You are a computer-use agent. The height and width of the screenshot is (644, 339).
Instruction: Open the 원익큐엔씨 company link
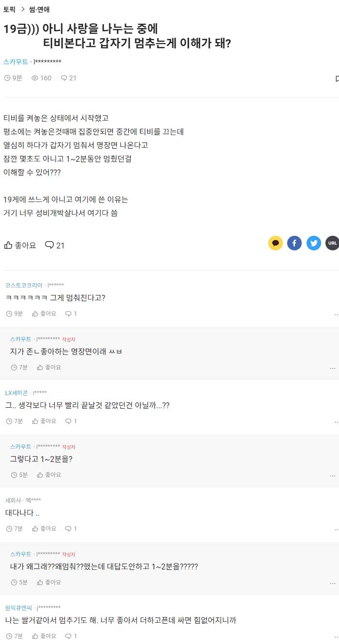pyautogui.click(x=18, y=608)
